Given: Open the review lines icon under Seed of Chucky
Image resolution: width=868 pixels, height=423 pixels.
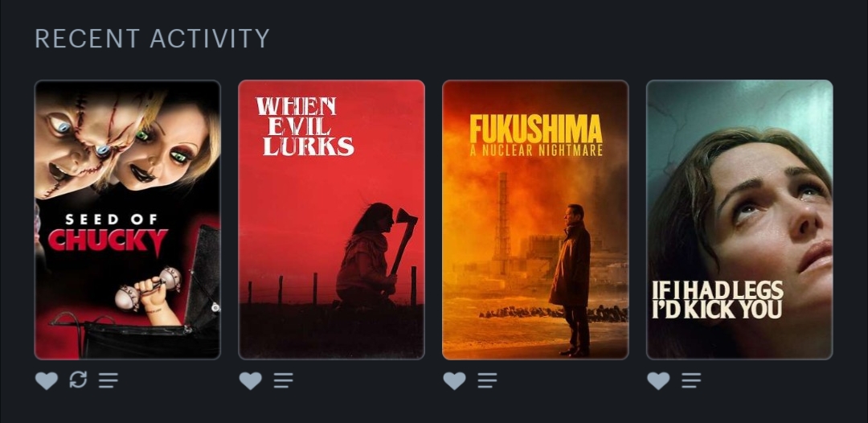Looking at the screenshot, I should coord(108,380).
